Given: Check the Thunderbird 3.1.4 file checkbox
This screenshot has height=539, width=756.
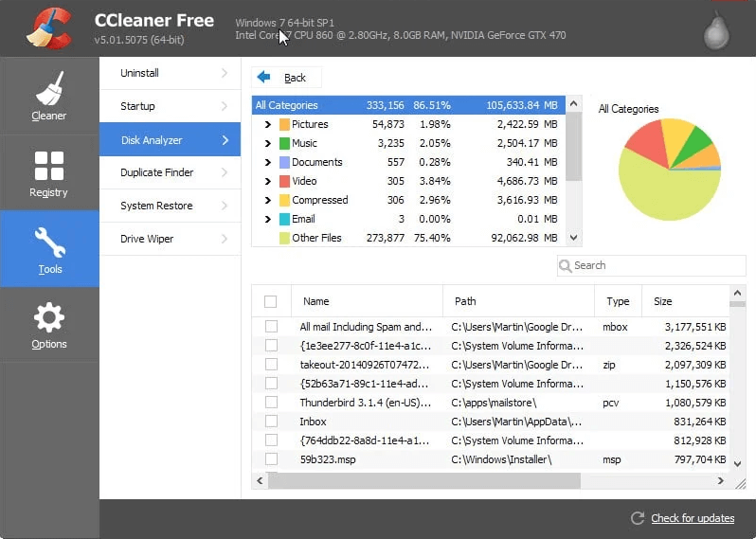Looking at the screenshot, I should 272,402.
